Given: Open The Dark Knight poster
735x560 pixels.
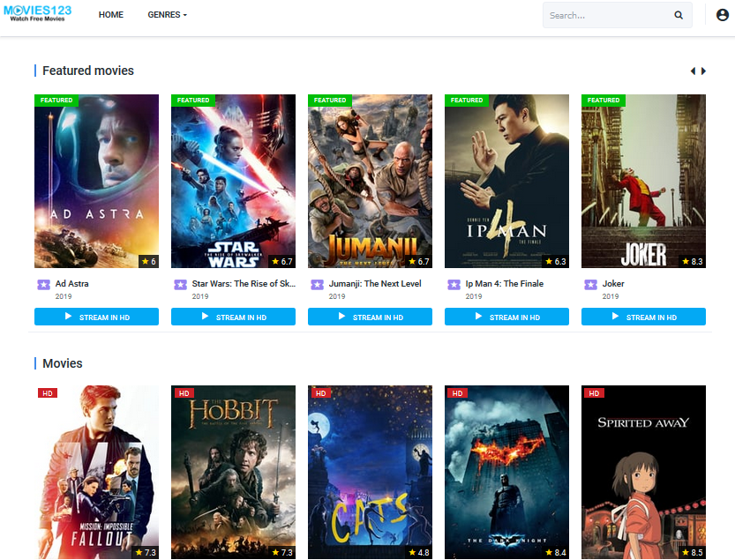Looking at the screenshot, I should (506, 473).
